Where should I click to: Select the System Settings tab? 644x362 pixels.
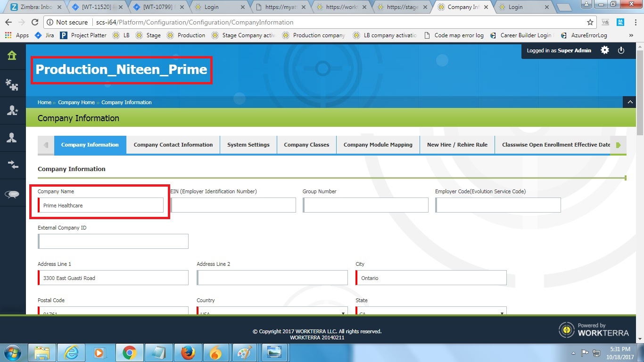248,145
